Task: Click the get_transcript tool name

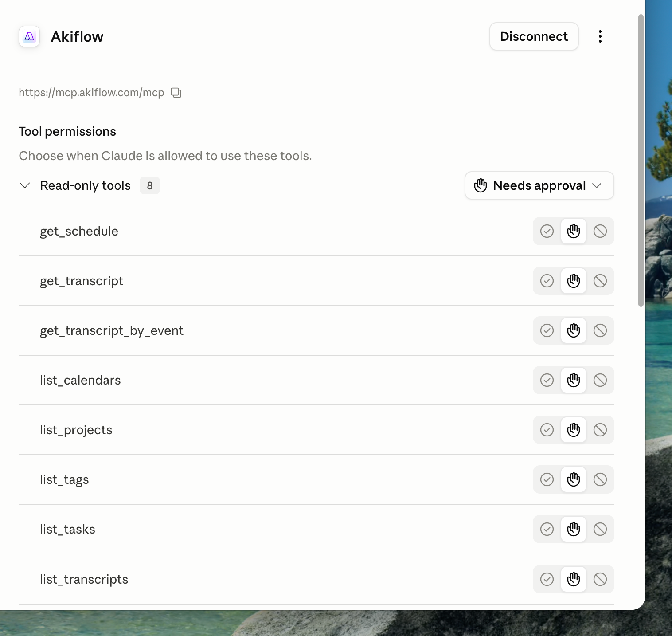Action: [x=82, y=281]
